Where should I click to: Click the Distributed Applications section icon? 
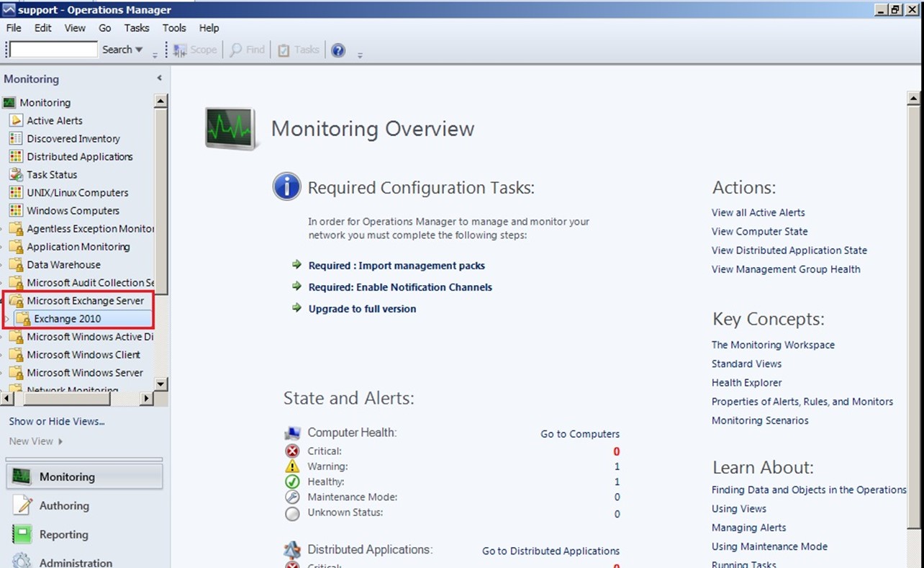click(x=292, y=550)
